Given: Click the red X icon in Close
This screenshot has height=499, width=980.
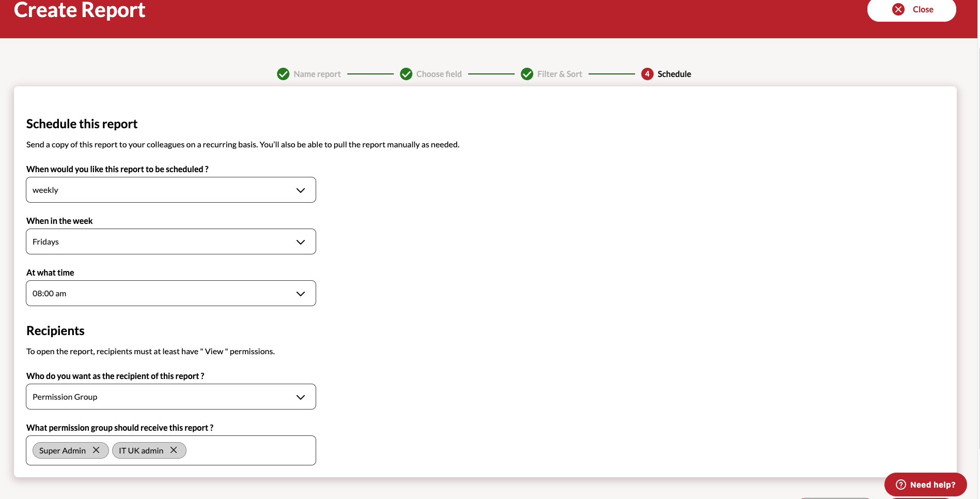Looking at the screenshot, I should tap(898, 9).
